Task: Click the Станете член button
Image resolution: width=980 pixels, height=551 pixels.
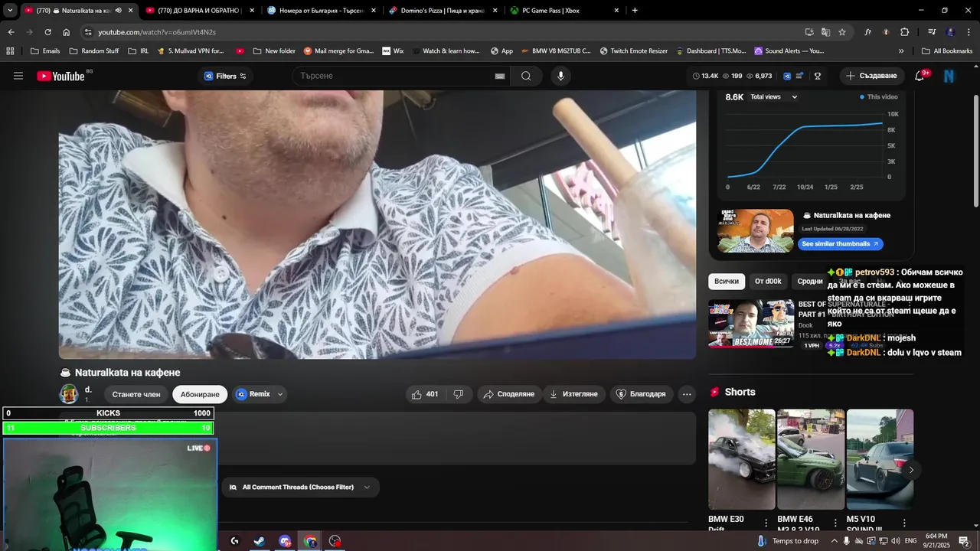Action: click(136, 394)
